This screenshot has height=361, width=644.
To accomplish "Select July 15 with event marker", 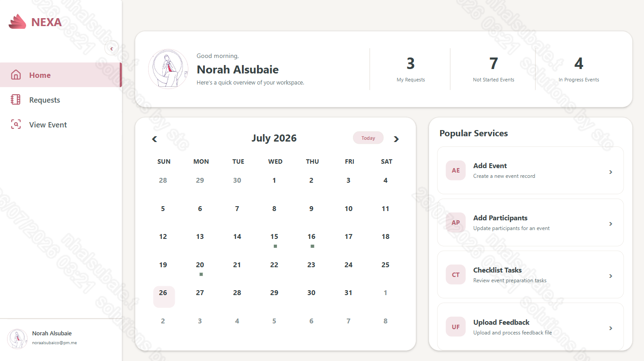I will tap(274, 239).
